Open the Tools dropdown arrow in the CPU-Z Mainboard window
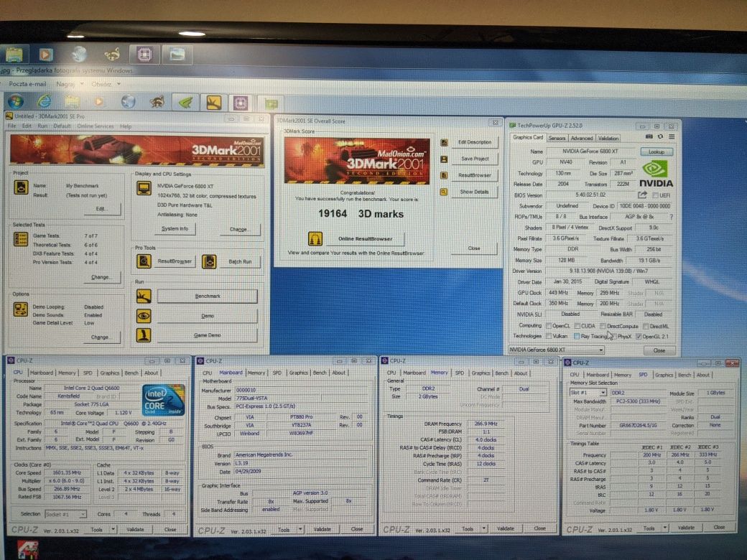Image resolution: width=747 pixels, height=560 pixels. pos(301,529)
